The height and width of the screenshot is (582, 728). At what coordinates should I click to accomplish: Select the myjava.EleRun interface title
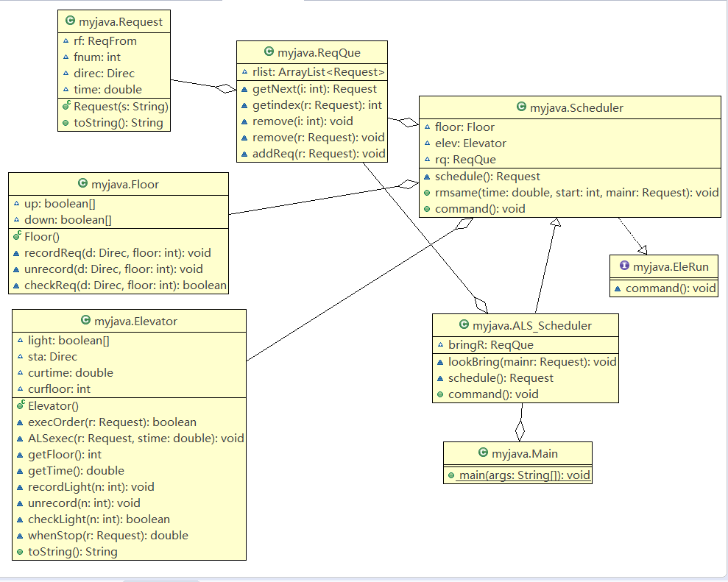pos(671,267)
